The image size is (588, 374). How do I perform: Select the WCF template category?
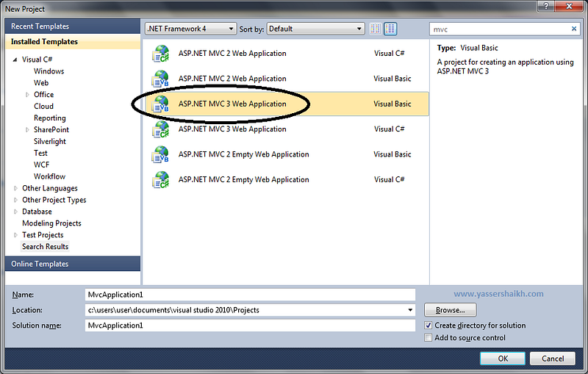[x=41, y=165]
